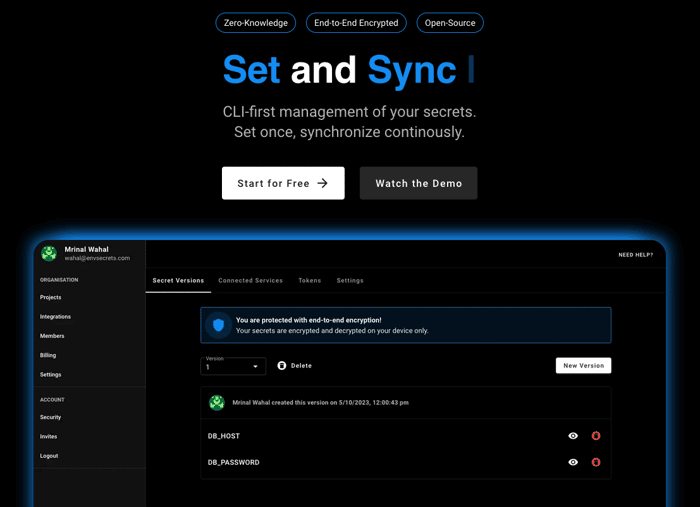Click the arrow in Start for Free
Viewport: 700px width, 507px height.
pyautogui.click(x=322, y=183)
